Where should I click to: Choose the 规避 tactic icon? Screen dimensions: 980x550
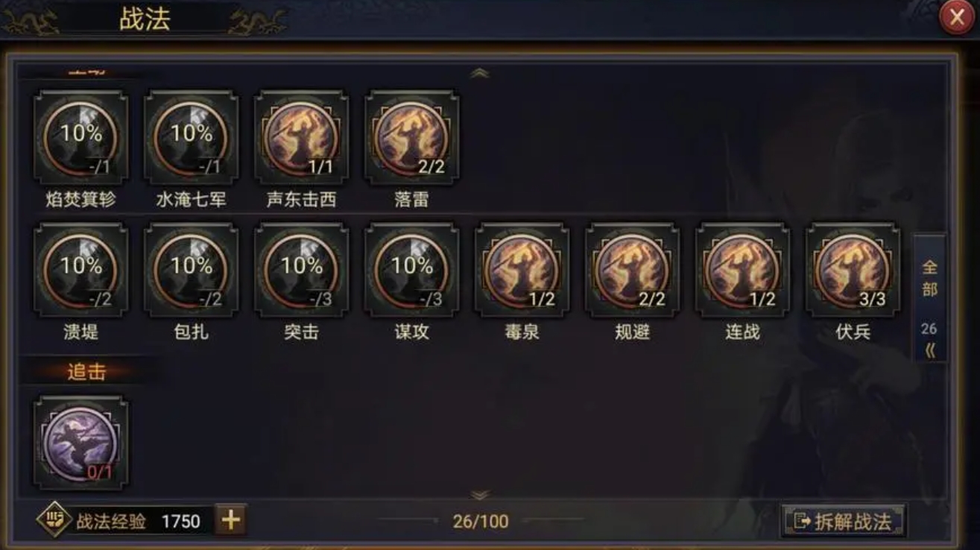coord(632,270)
